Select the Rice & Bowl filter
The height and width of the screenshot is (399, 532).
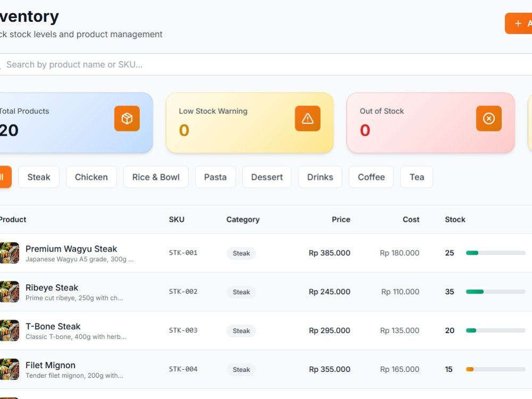click(x=156, y=177)
